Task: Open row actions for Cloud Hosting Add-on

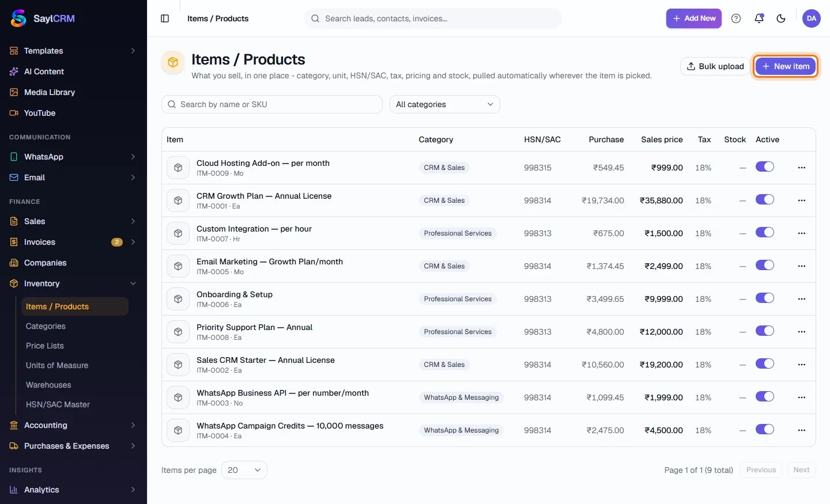Action: pos(802,168)
